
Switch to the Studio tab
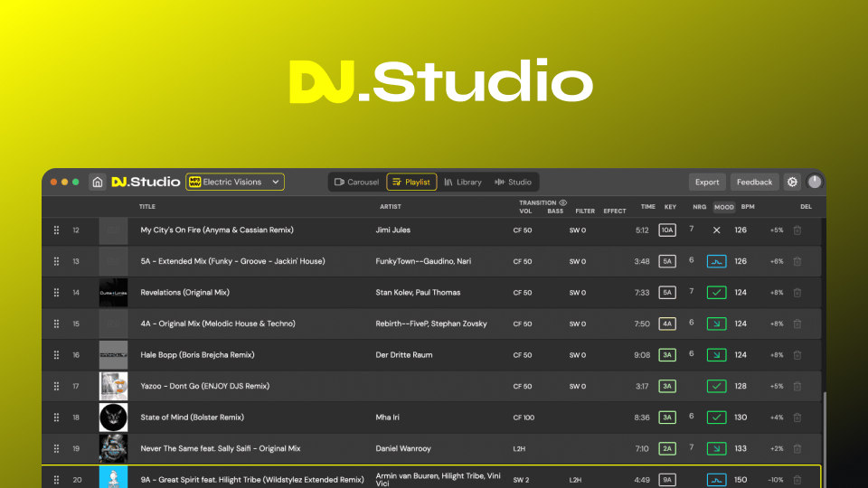pos(513,182)
